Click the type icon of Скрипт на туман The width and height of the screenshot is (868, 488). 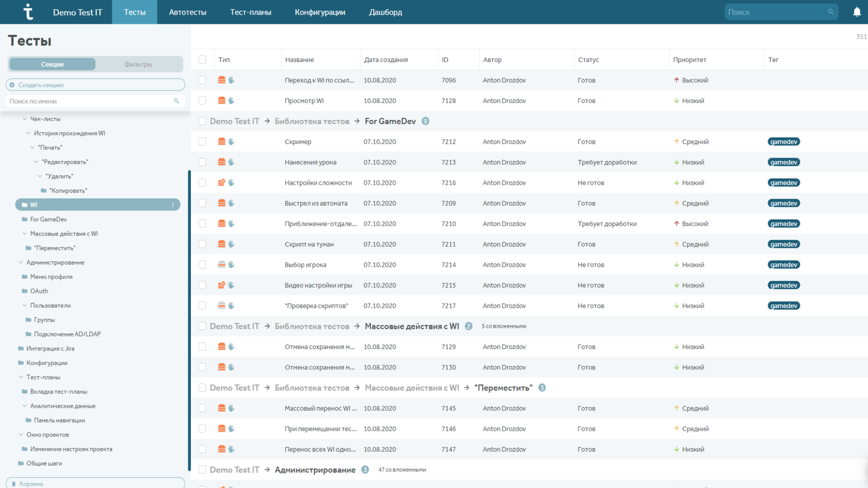pos(221,244)
